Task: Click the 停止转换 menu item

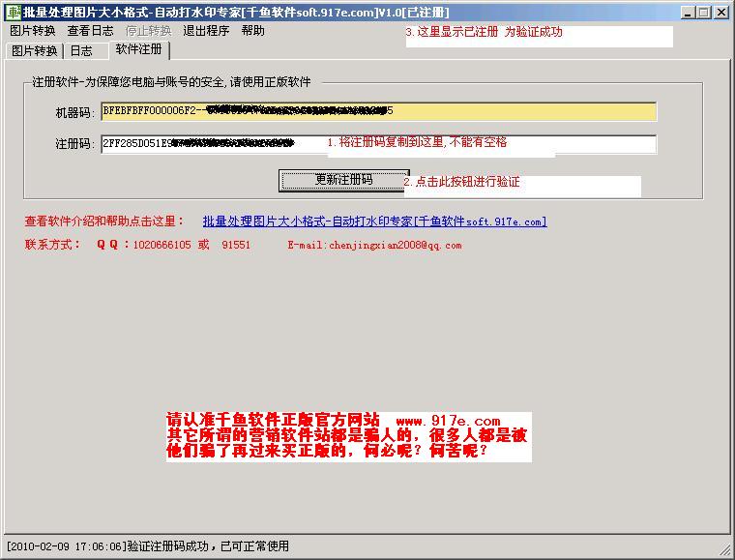Action: click(x=148, y=31)
